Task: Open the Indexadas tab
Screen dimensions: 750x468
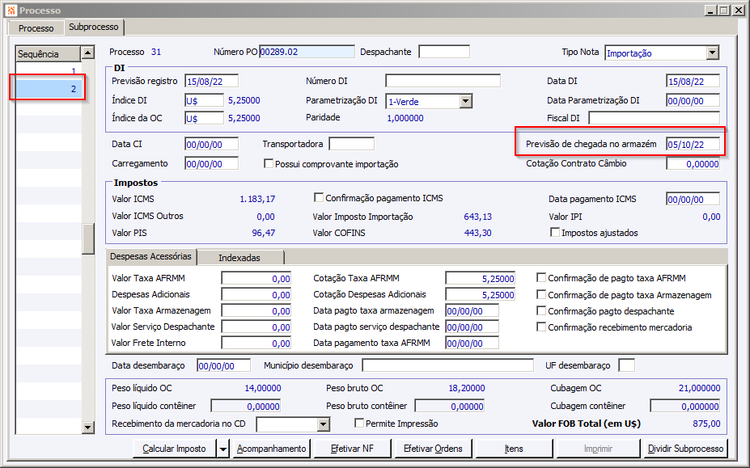Action: pyautogui.click(x=239, y=257)
